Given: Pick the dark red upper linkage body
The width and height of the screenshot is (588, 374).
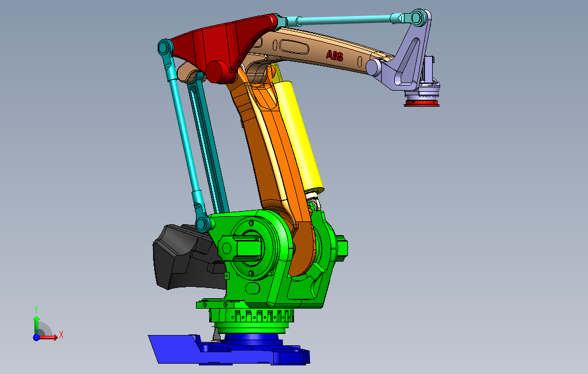Looking at the screenshot, I should point(225,49).
